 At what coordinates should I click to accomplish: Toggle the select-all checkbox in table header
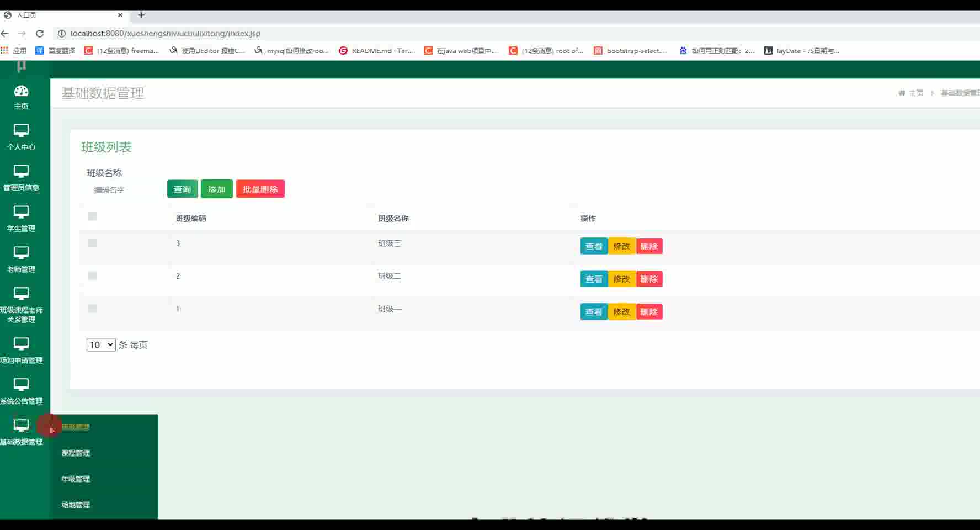click(93, 216)
